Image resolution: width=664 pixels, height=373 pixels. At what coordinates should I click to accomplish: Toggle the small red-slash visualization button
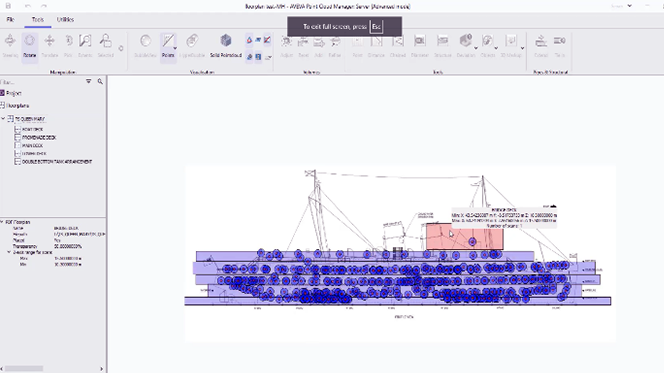click(x=267, y=40)
